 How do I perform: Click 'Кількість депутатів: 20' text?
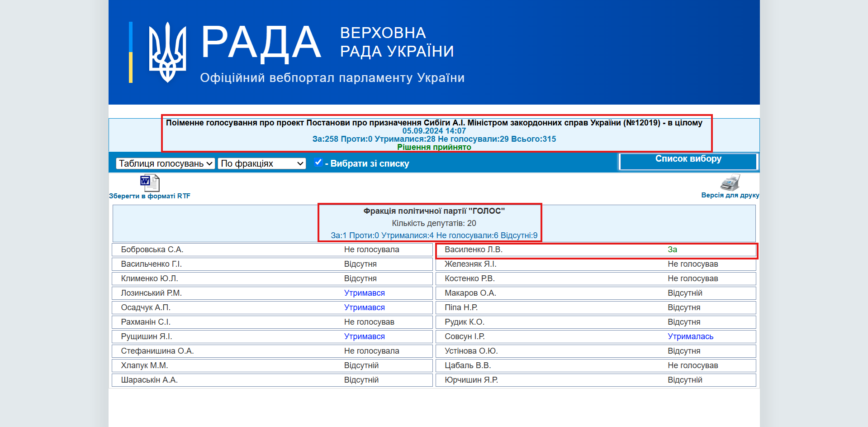point(434,223)
